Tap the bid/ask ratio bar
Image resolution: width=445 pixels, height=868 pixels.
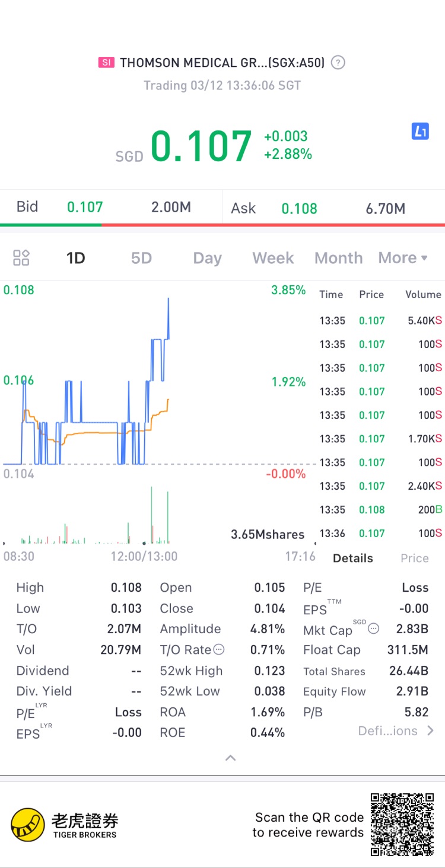point(223,225)
